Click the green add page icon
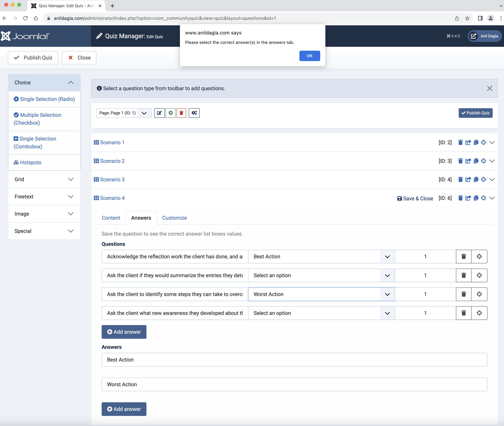Image resolution: width=504 pixels, height=426 pixels. [x=170, y=113]
